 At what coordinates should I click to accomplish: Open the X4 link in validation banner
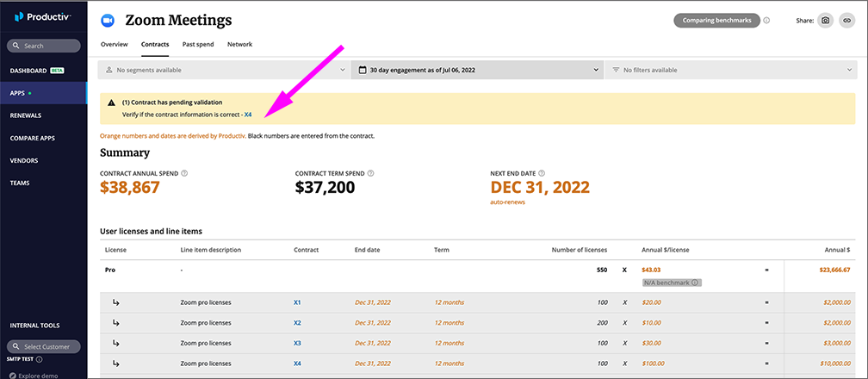pos(248,115)
